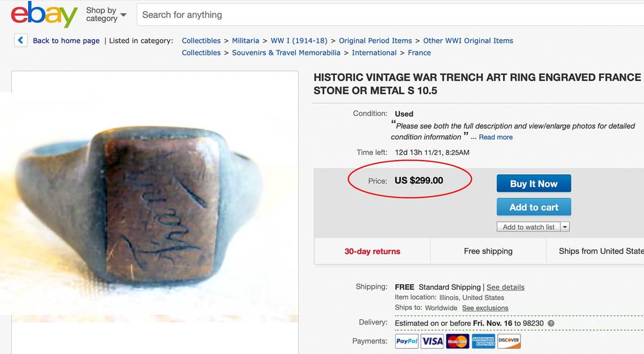Click the Buy It Now button
Image resolution: width=644 pixels, height=354 pixels.
[533, 183]
